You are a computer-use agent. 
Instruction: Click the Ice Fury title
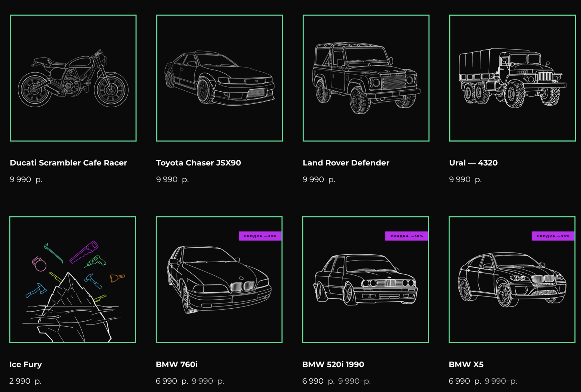[26, 364]
